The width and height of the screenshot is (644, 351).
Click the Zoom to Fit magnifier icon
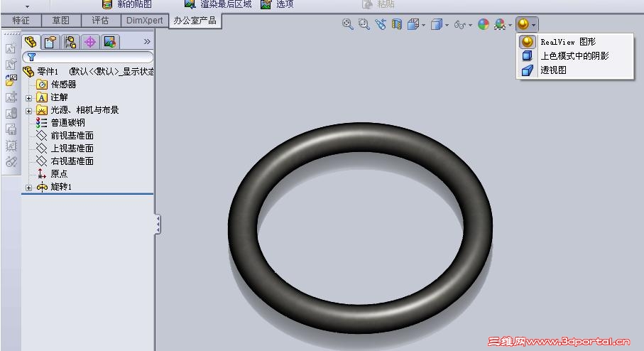coord(347,24)
